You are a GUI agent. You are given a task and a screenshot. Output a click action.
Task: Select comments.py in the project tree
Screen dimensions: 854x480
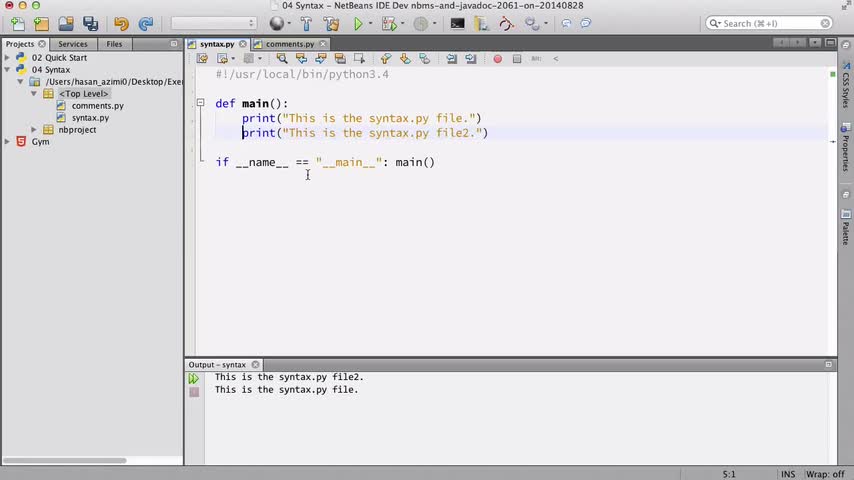coord(97,106)
